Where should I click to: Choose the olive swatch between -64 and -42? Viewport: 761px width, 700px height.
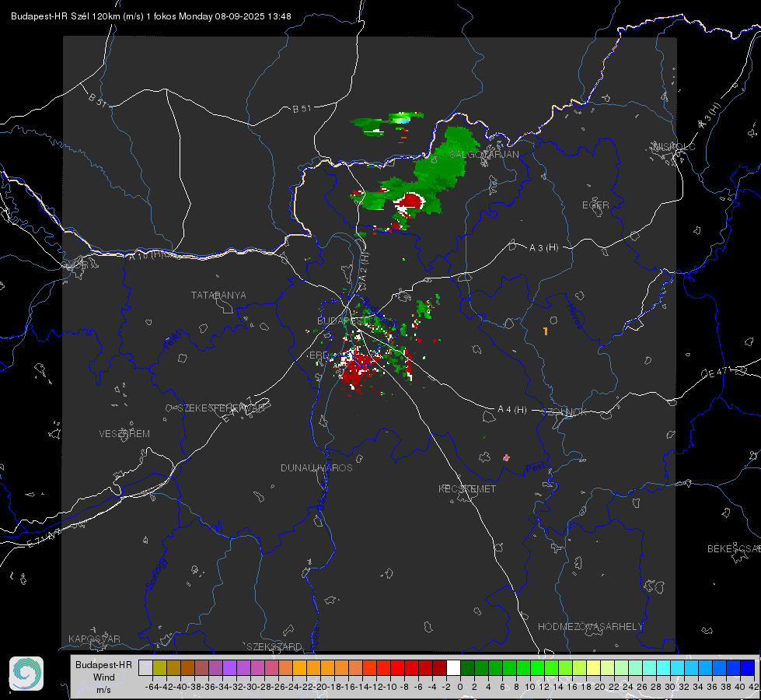pyautogui.click(x=159, y=667)
